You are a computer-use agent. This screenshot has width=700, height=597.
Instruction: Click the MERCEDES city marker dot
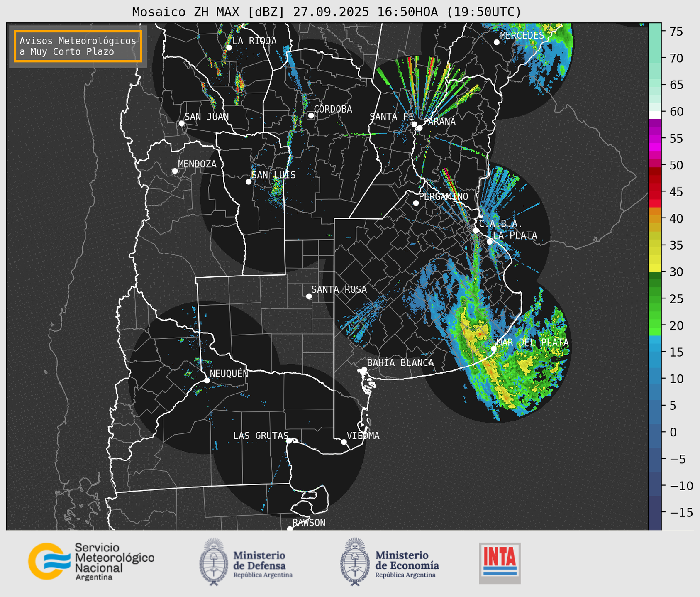(x=496, y=42)
